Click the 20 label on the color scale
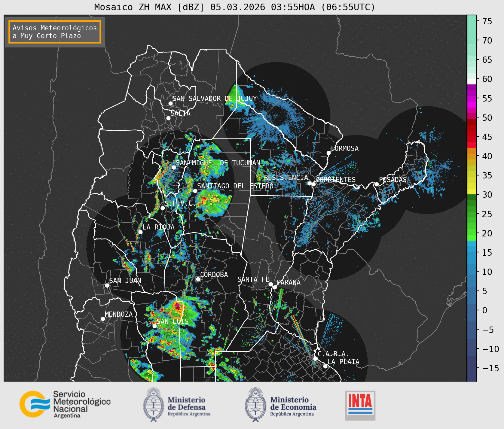Screen dimensions: 504x429 487,233
